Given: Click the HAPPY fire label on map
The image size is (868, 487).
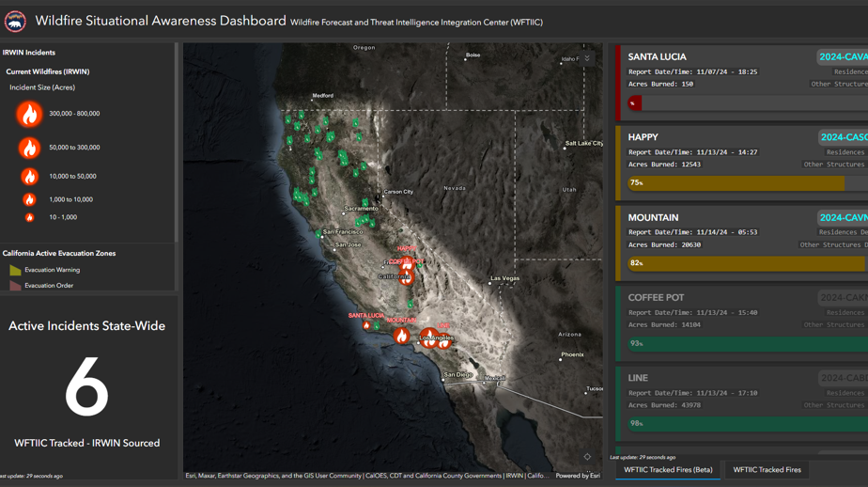Looking at the screenshot, I should tap(406, 249).
